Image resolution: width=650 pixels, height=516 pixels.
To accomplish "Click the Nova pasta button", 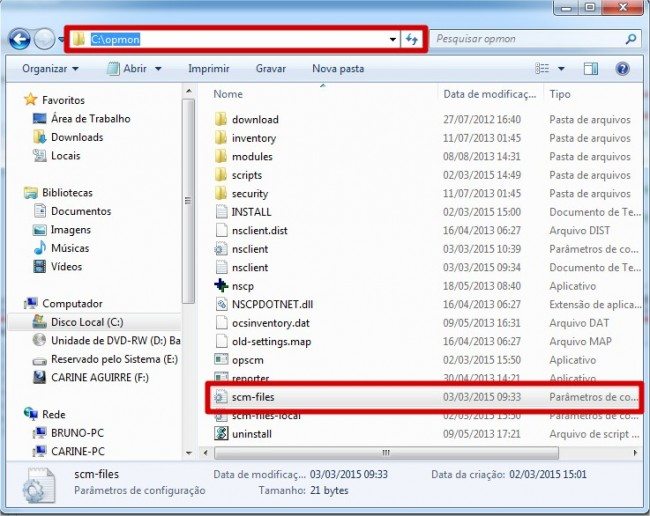I will click(338, 69).
